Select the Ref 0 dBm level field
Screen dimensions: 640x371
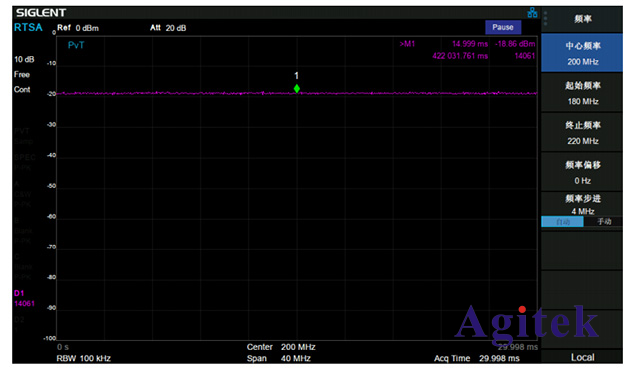(78, 28)
